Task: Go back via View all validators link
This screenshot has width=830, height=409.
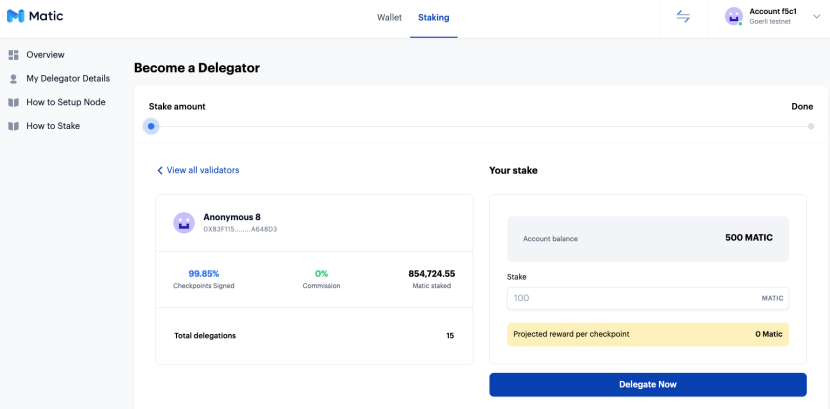Action: click(x=203, y=170)
